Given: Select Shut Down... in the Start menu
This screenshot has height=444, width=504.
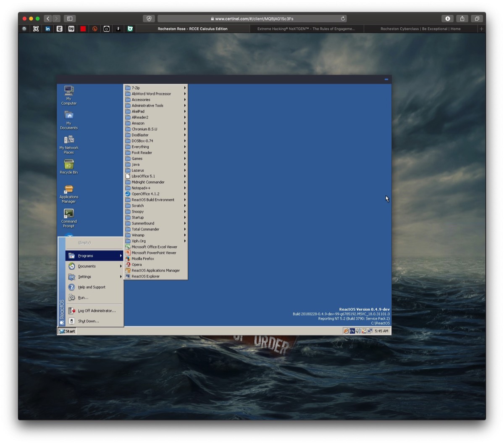Looking at the screenshot, I should (94, 321).
